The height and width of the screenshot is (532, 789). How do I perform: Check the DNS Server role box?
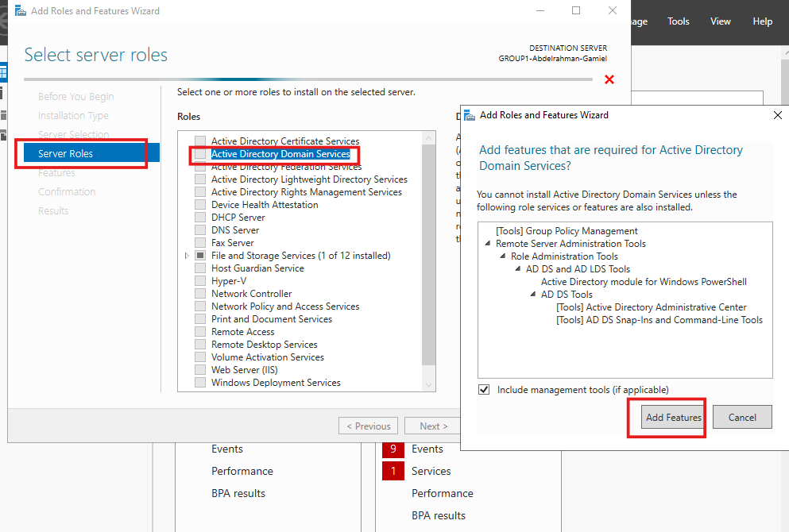pos(200,230)
